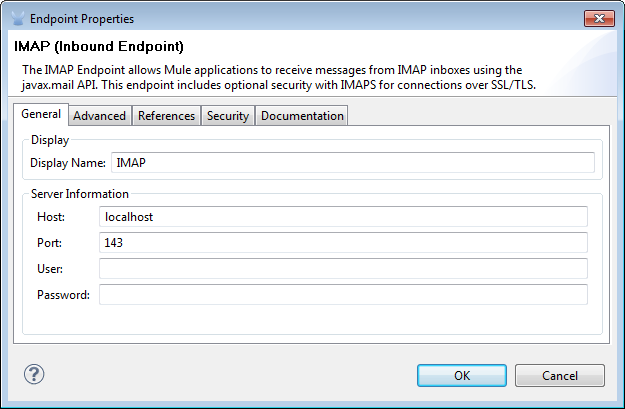Switch to the Advanced tab
This screenshot has height=409, width=625.
[x=100, y=116]
